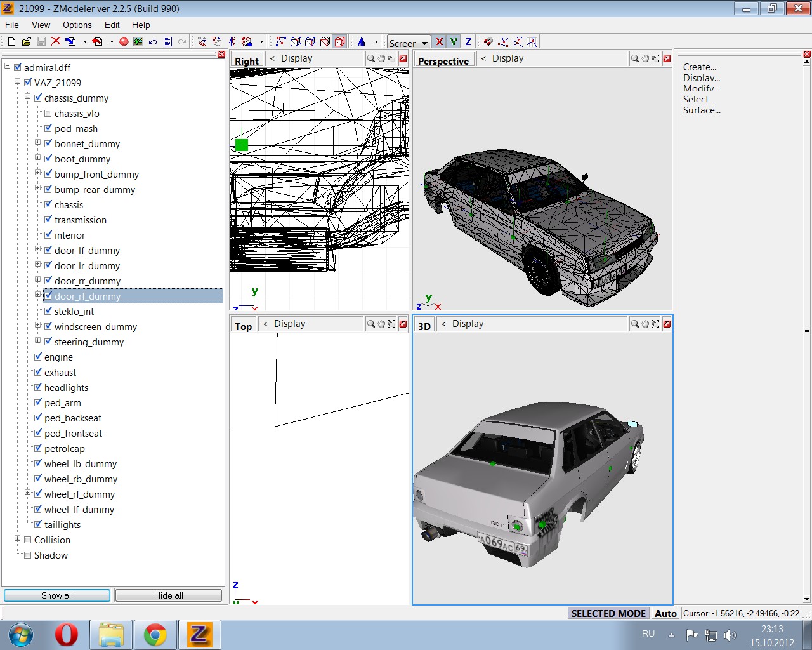
Task: Open Chrome from the taskbar
Action: coord(155,635)
